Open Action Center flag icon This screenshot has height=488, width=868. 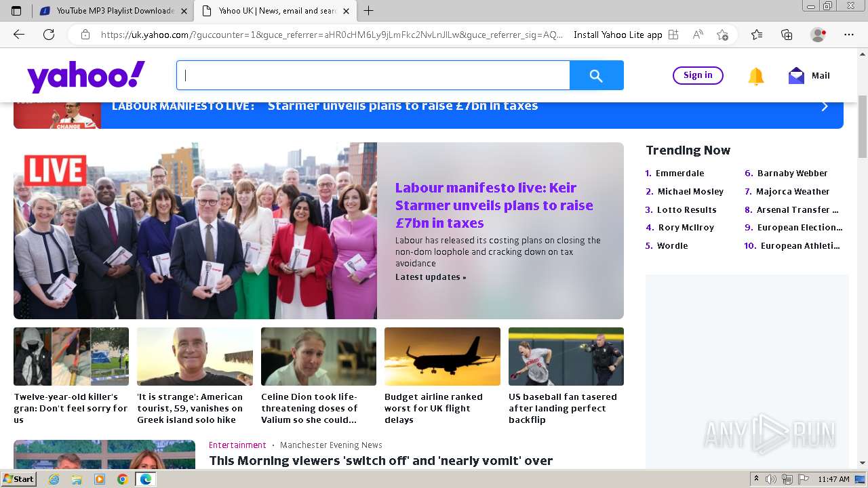pos(802,479)
